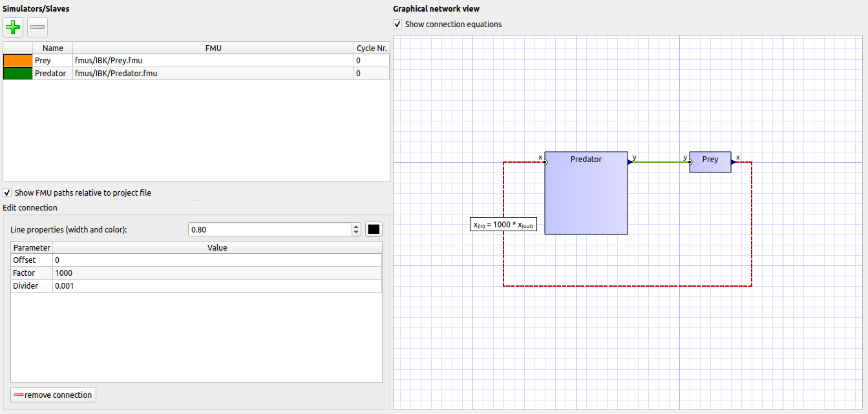The height and width of the screenshot is (414, 868).
Task: Sort by the Cycle Nr. column header
Action: (372, 48)
